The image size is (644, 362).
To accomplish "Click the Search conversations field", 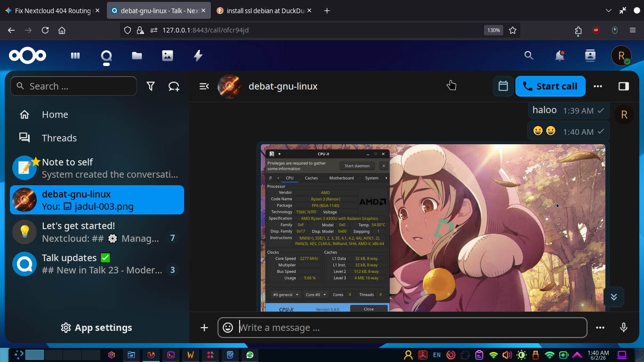I will (73, 86).
